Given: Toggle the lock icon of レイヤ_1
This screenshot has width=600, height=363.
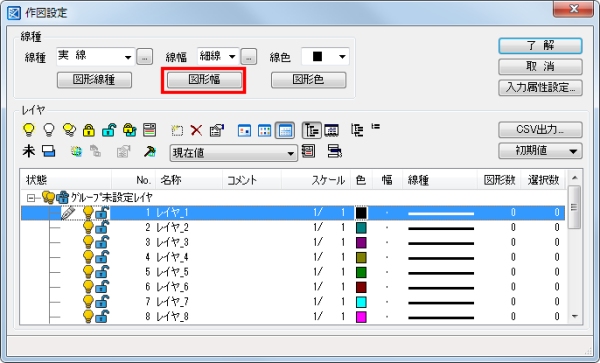Looking at the screenshot, I should coord(102,213).
